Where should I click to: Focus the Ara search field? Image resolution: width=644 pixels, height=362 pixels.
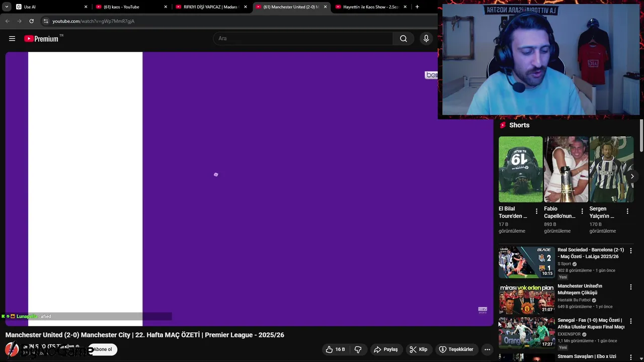click(303, 39)
